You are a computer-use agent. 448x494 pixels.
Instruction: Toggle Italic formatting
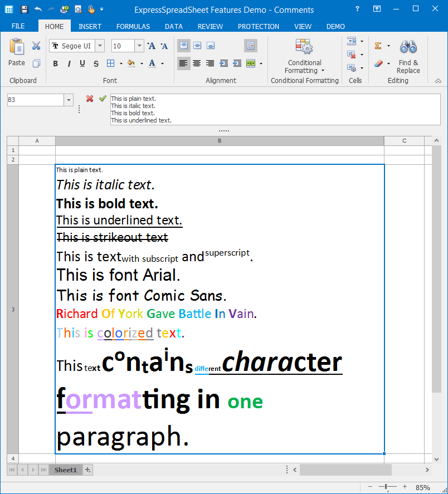69,63
